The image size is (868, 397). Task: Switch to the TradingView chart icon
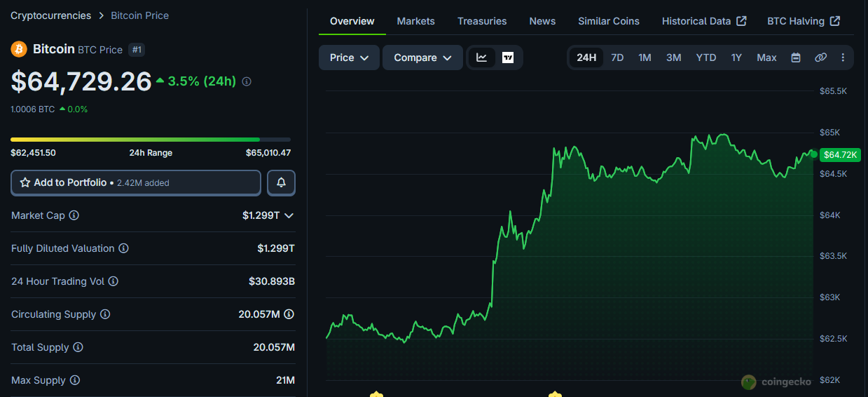[x=508, y=58]
